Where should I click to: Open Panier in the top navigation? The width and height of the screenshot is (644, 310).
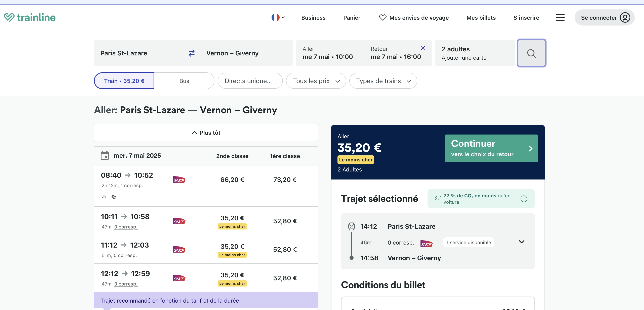(x=352, y=17)
